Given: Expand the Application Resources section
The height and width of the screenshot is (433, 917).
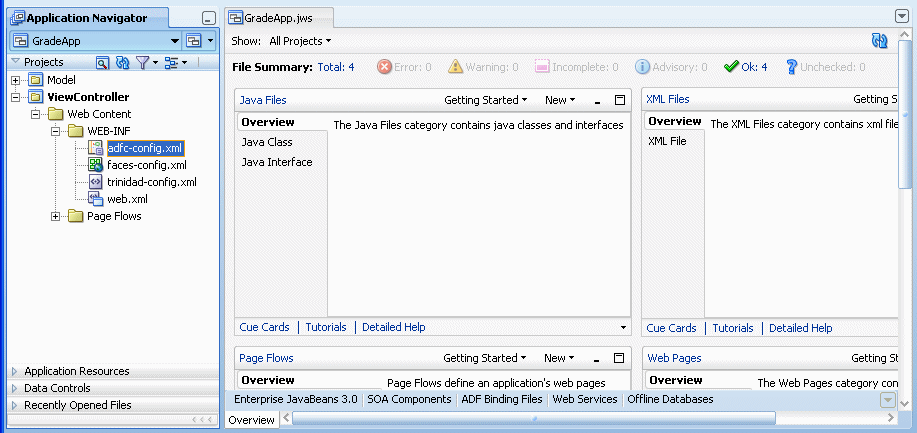Looking at the screenshot, I should coord(15,372).
